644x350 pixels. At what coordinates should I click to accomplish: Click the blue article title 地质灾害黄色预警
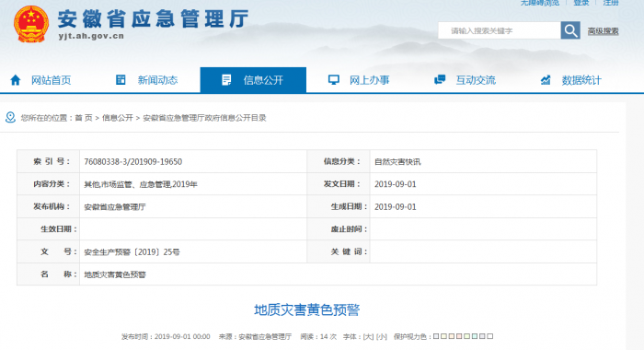[307, 309]
